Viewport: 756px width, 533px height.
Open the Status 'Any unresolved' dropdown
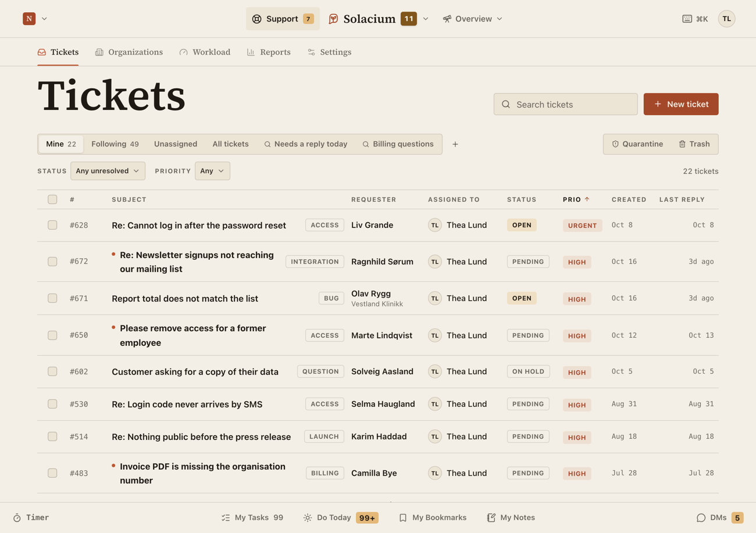pos(108,171)
